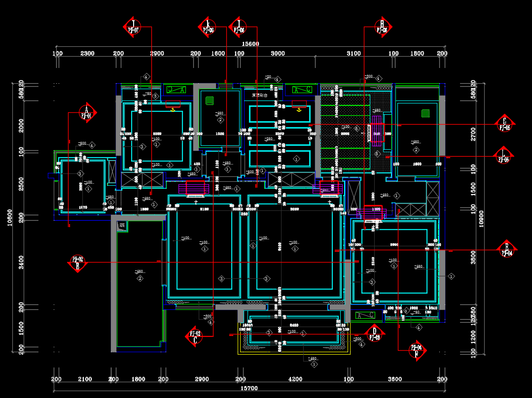Pick the 3100 dimension text

click(x=354, y=53)
